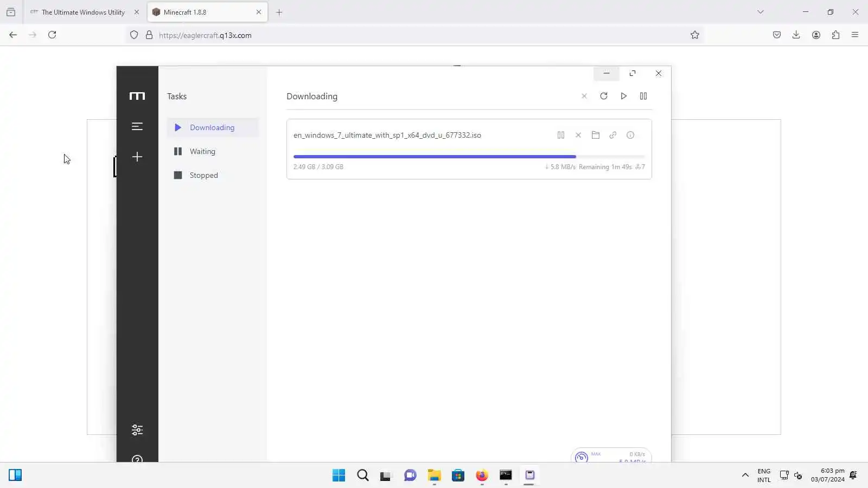Open the speedometer widget in Motrix
Image resolution: width=868 pixels, height=488 pixels.
tap(611, 456)
